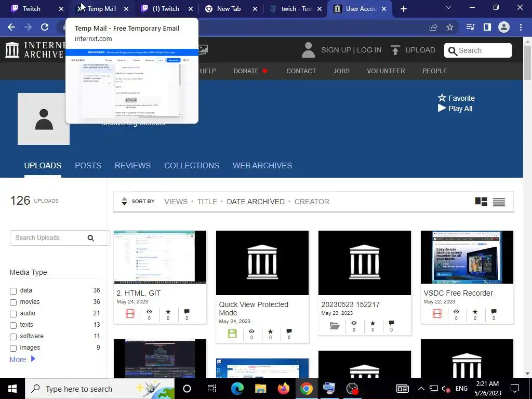Screen dimensions: 532x399
Task: Switch to the Web Archives tab
Action: 262,166
